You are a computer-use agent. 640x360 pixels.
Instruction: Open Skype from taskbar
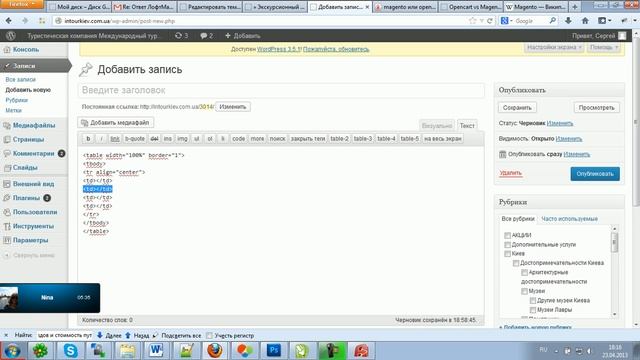[70, 351]
